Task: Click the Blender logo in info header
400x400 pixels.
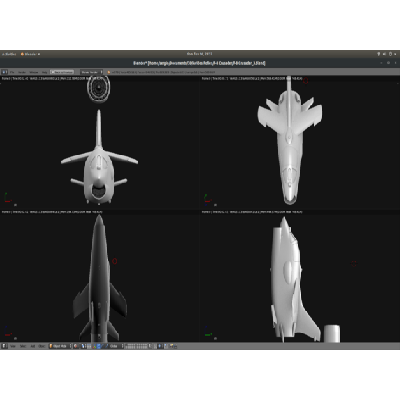Action: (x=109, y=72)
